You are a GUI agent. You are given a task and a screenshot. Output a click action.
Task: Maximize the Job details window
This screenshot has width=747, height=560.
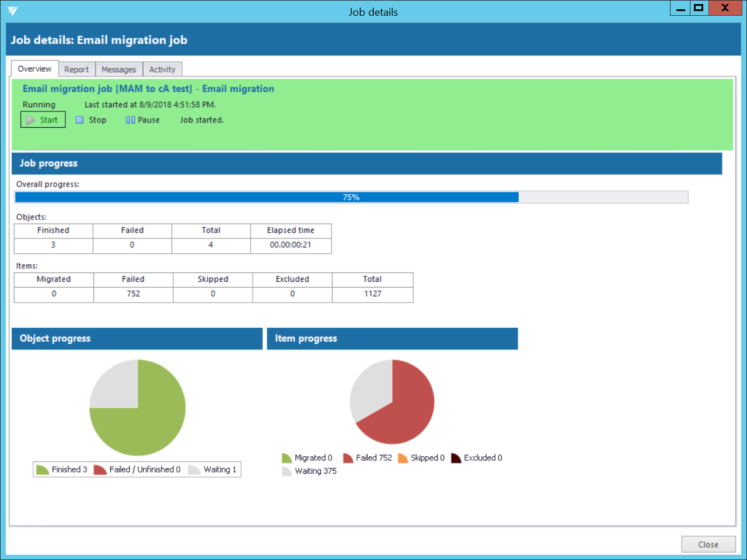click(699, 8)
